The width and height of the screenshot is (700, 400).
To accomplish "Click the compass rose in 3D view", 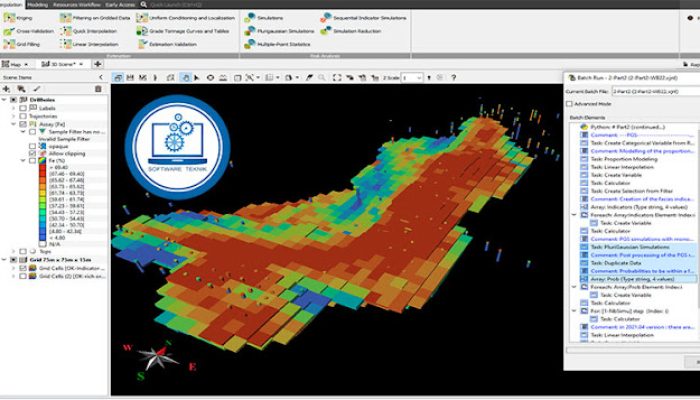I will [x=158, y=358].
